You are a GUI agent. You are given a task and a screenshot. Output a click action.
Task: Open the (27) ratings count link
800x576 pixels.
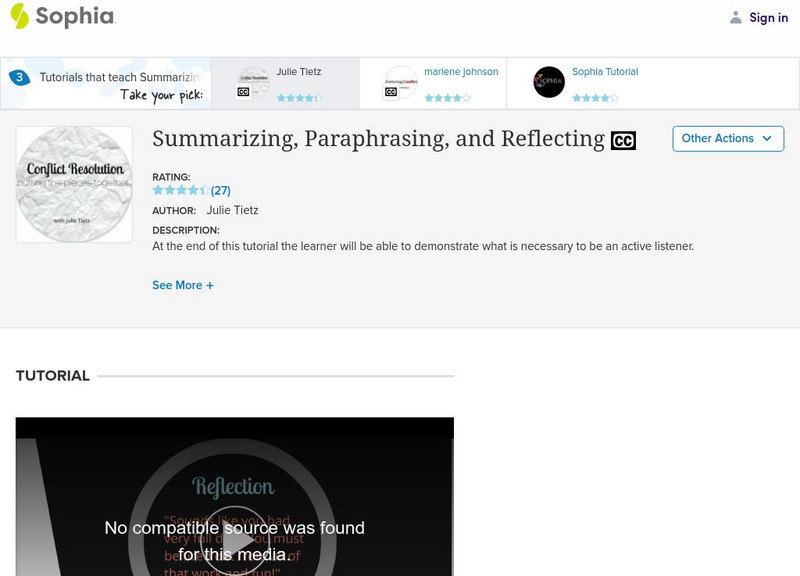click(220, 191)
